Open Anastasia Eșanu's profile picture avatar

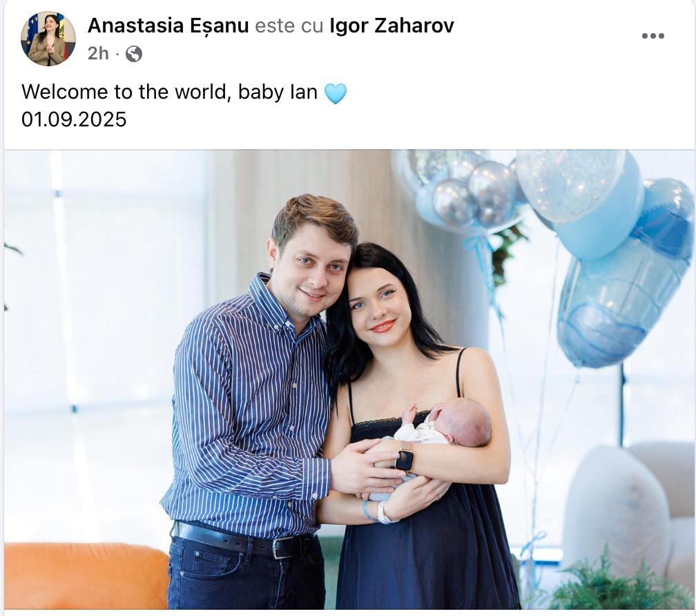[x=48, y=39]
